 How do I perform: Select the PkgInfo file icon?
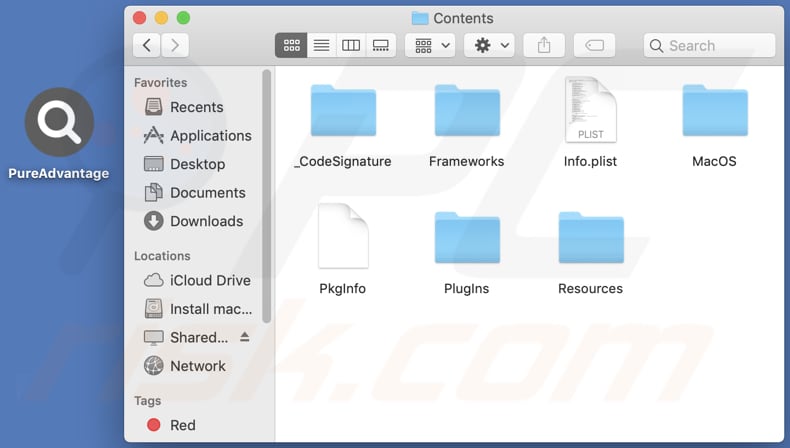[x=343, y=236]
